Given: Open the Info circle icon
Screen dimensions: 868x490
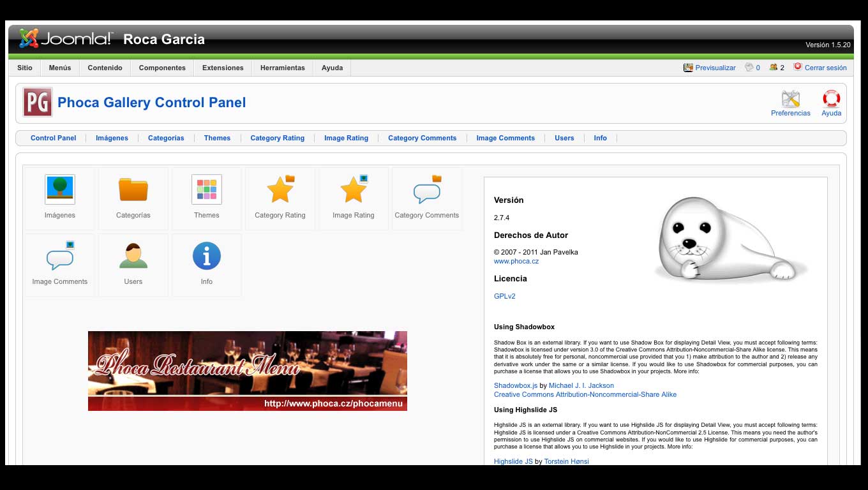Looking at the screenshot, I should [x=207, y=256].
